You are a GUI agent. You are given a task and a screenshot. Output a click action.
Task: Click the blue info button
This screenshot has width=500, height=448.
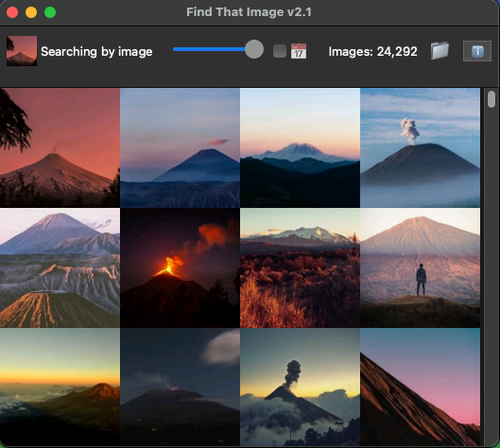[477, 51]
